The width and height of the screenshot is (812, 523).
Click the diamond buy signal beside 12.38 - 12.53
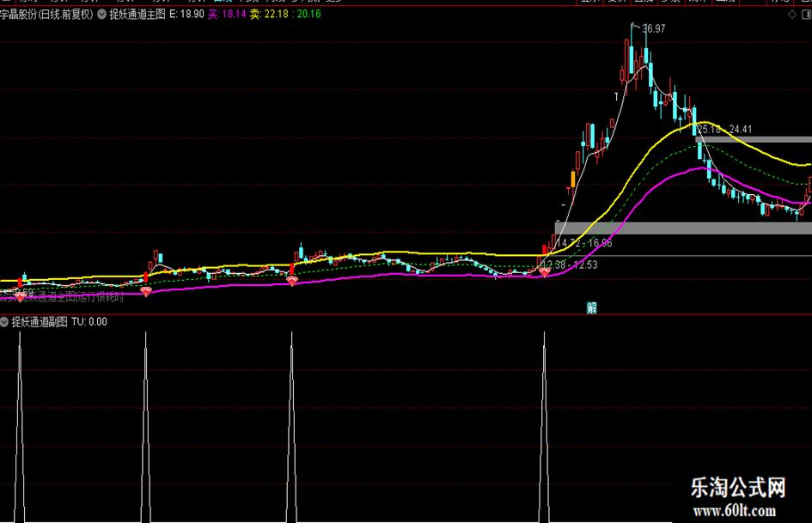coord(544,272)
